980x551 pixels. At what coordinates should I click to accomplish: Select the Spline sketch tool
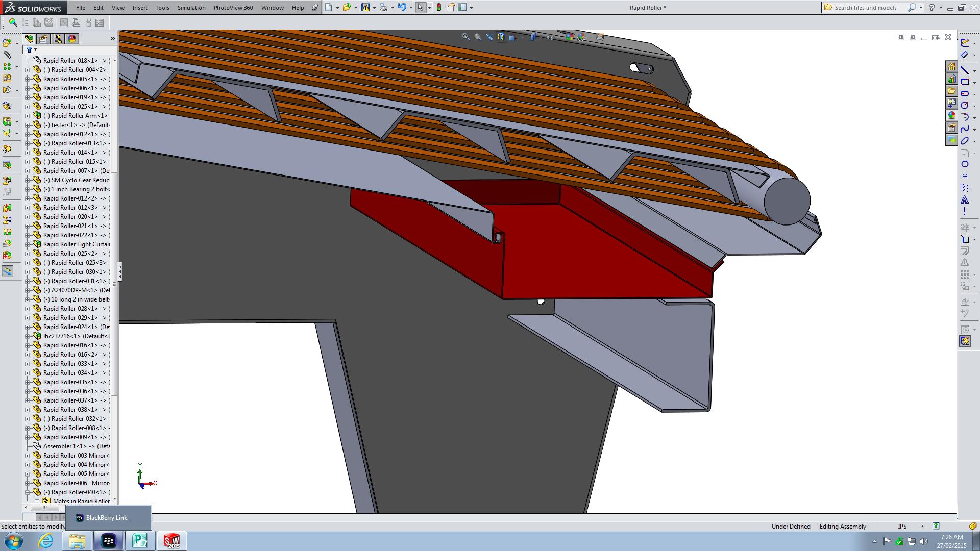pos(965,129)
